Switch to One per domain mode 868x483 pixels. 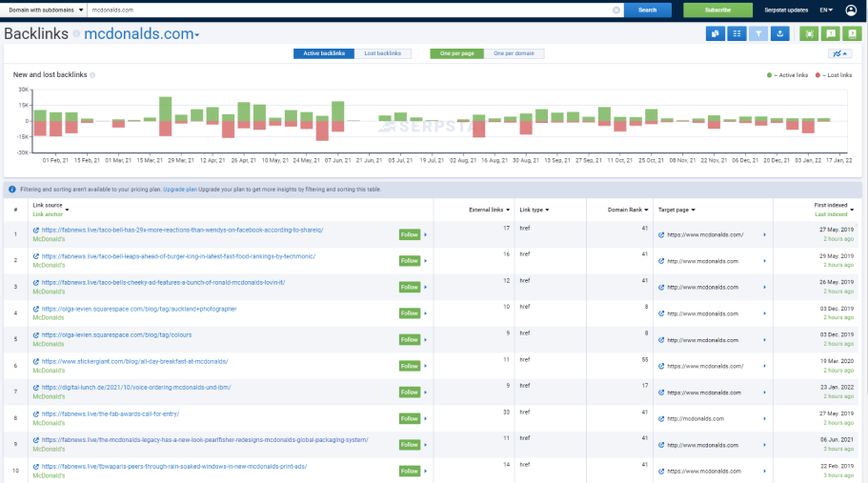click(514, 53)
